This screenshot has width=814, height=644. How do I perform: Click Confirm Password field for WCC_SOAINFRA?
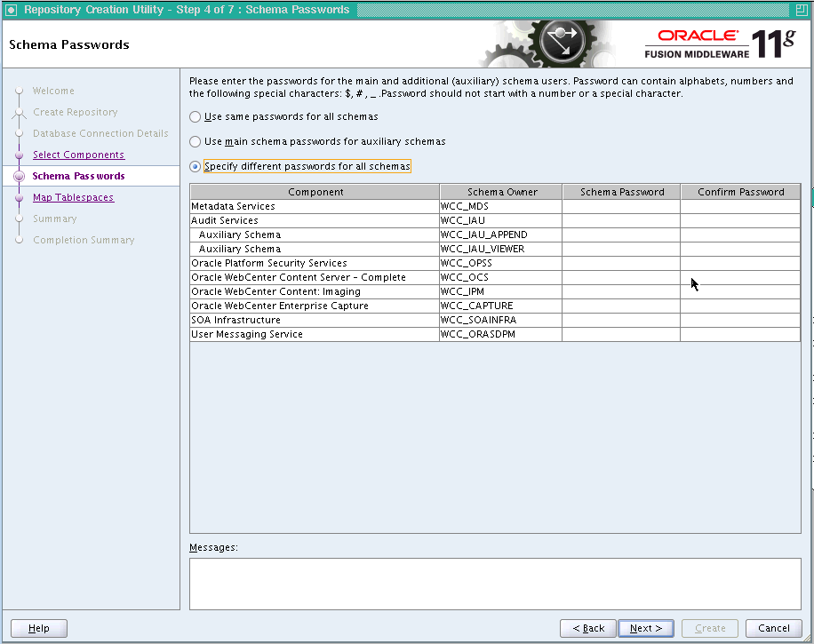pyautogui.click(x=740, y=320)
